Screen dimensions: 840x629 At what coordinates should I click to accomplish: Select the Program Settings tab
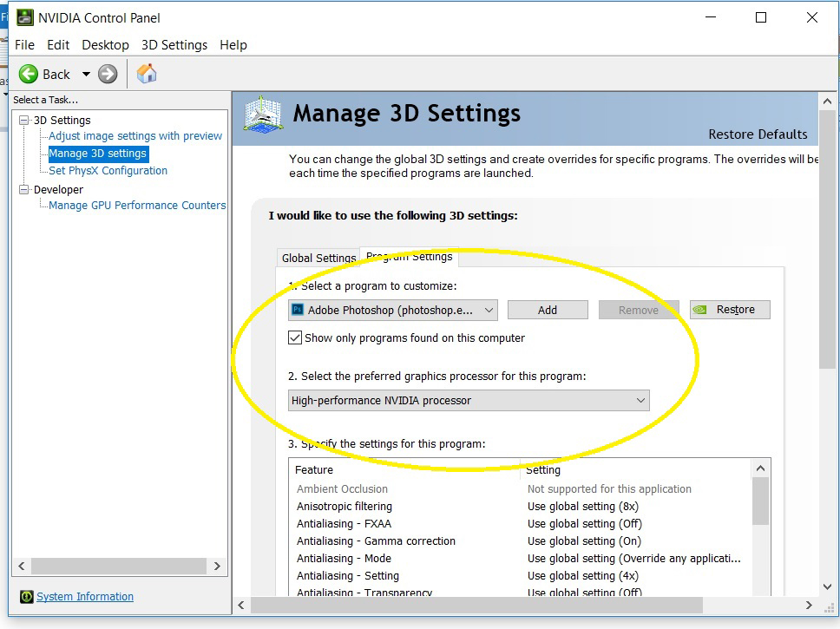410,256
